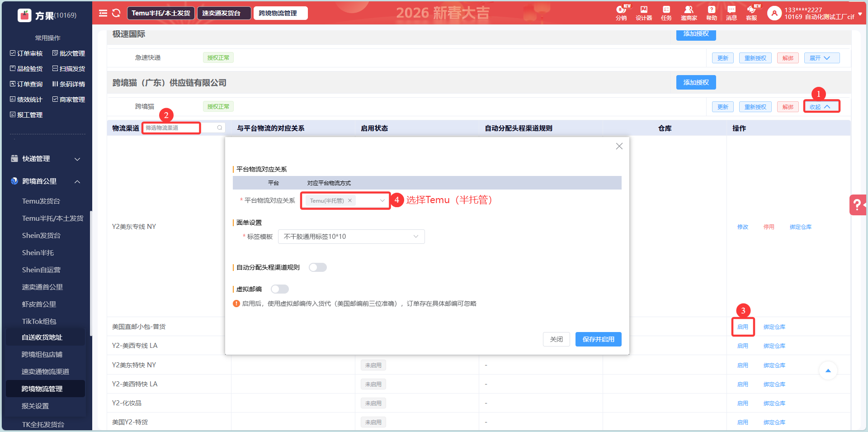Open the account dropdown arrow

pyautogui.click(x=860, y=14)
